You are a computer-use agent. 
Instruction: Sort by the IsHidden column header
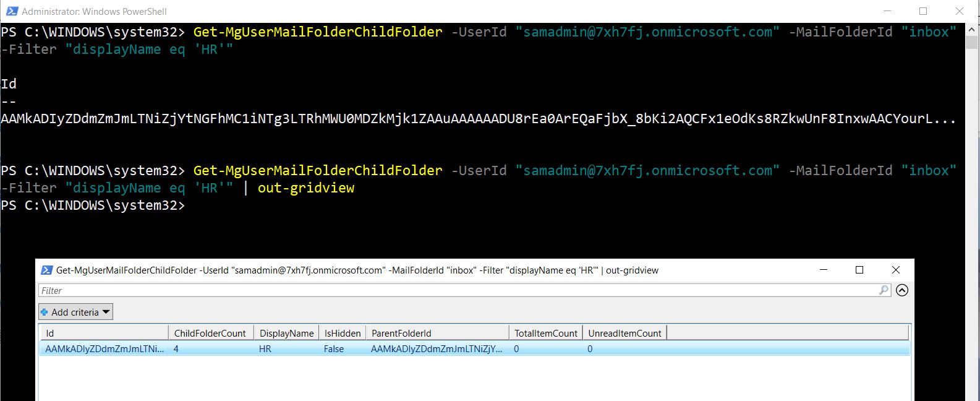point(342,333)
